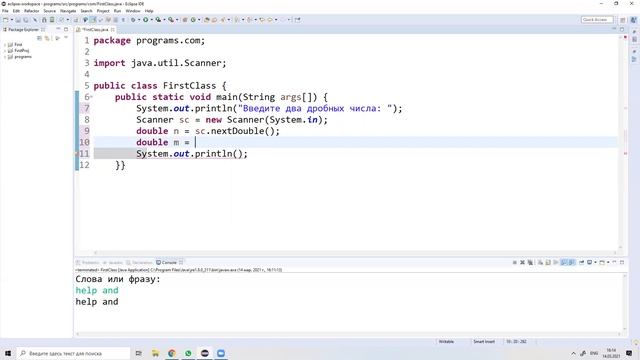The height and width of the screenshot is (360, 640).
Task: Toggle Show Console on standard output change
Action: (x=564, y=262)
